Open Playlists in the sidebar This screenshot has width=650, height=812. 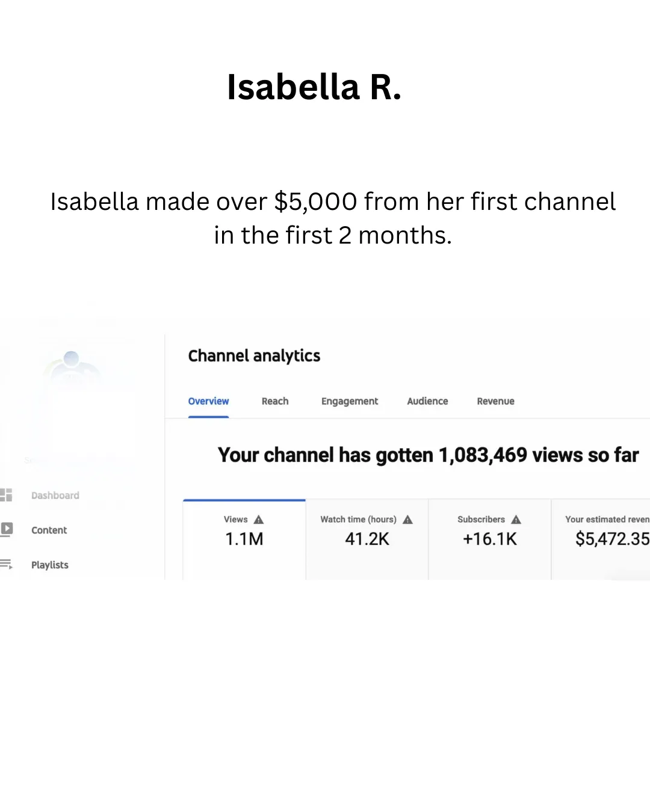coord(50,565)
